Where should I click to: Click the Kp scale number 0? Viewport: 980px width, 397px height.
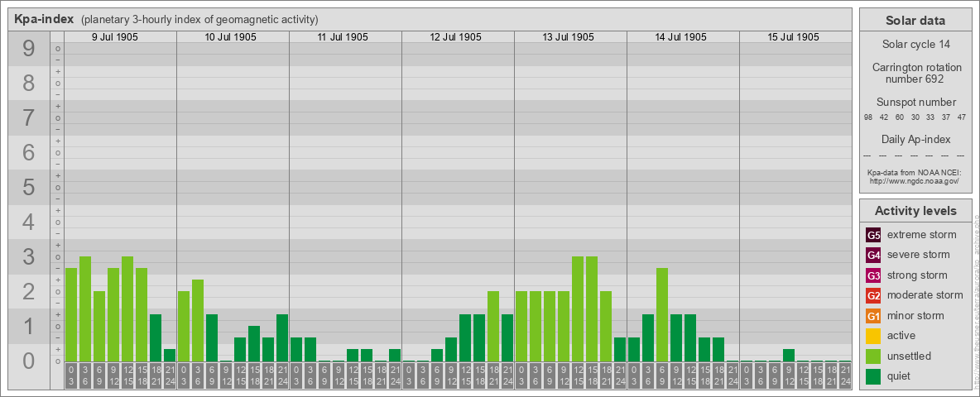click(28, 361)
